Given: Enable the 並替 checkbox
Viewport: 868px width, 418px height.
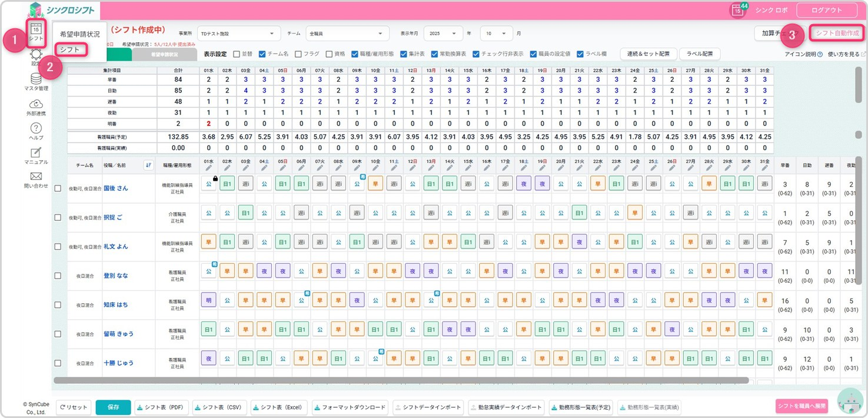Looking at the screenshot, I should coord(237,54).
